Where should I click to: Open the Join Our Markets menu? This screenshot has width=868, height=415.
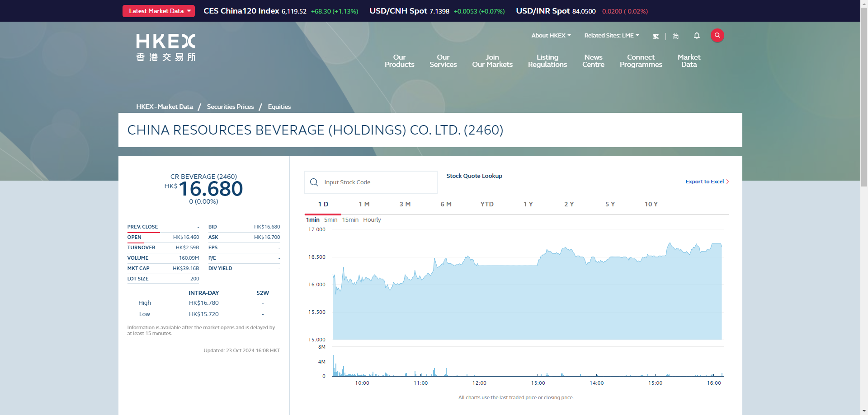pos(492,61)
